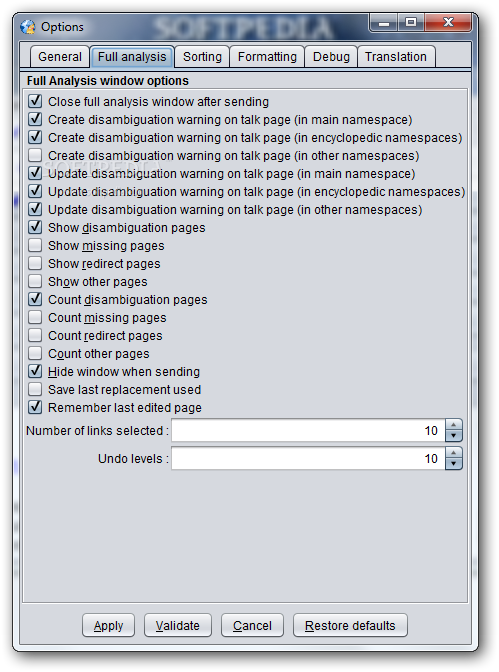Open the Formatting tab
The width and height of the screenshot is (499, 672).
click(267, 57)
